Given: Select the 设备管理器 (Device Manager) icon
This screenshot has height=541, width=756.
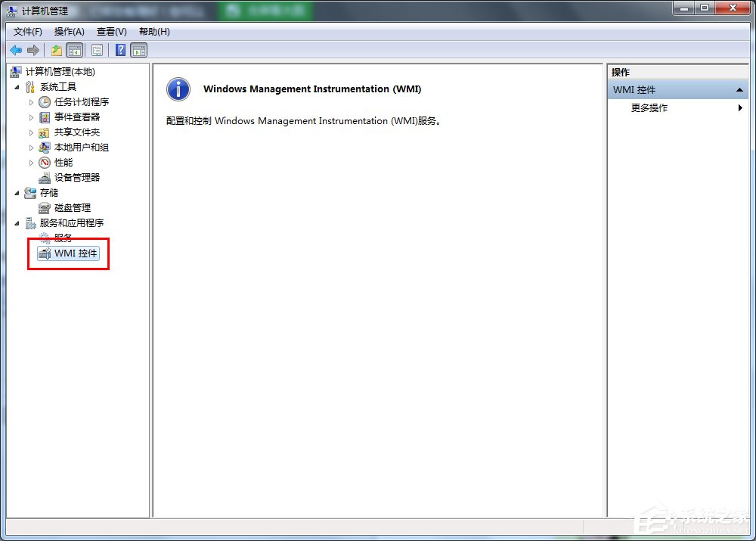Looking at the screenshot, I should (44, 177).
